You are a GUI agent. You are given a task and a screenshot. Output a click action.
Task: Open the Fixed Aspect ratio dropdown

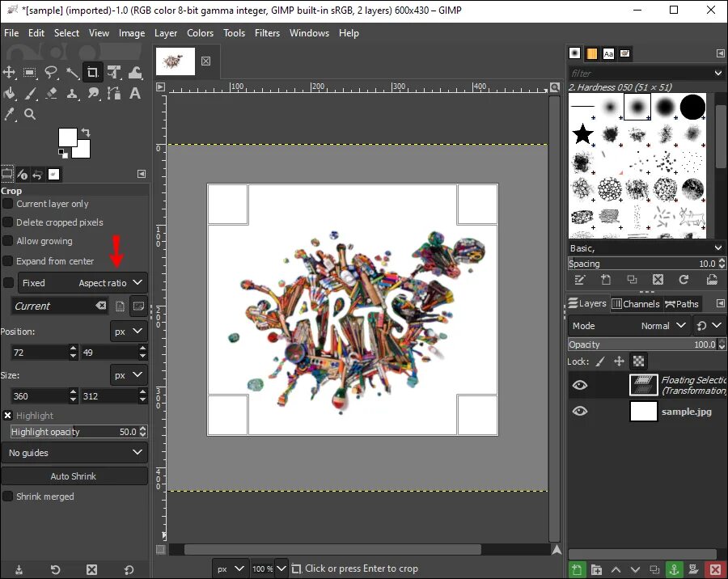[83, 283]
